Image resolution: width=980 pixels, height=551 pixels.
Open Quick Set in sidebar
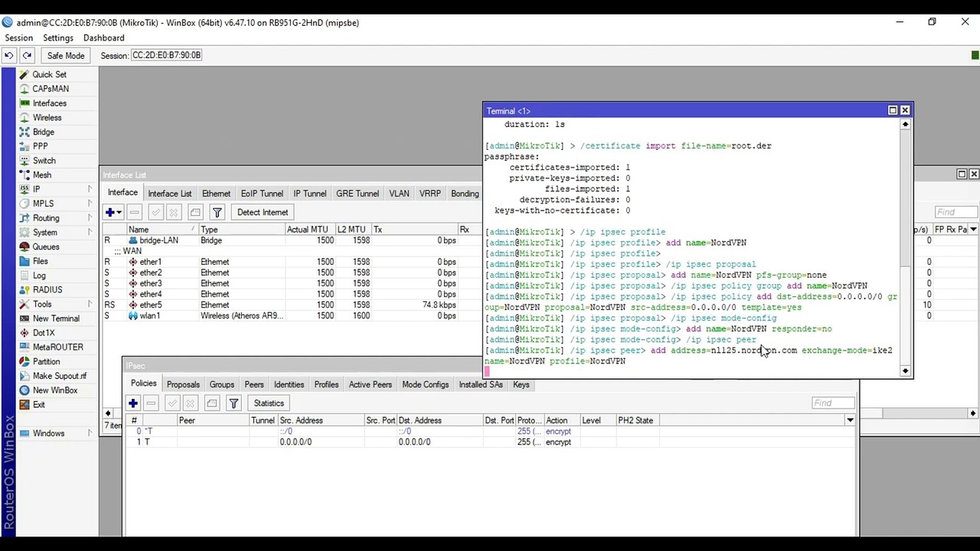[49, 74]
